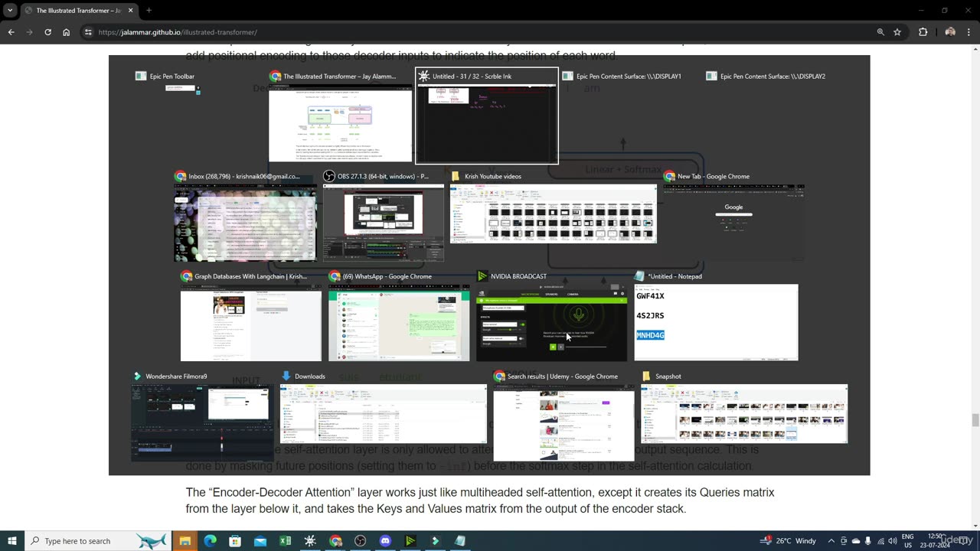Click the highlighted MNHD4G text in Notepad preview

coord(650,335)
